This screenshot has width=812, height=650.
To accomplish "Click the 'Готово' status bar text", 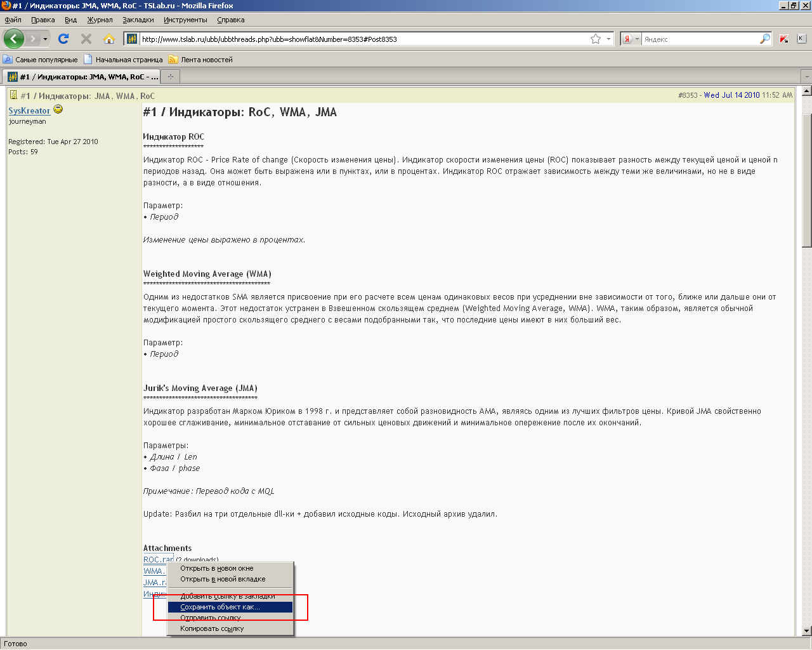I will click(15, 644).
